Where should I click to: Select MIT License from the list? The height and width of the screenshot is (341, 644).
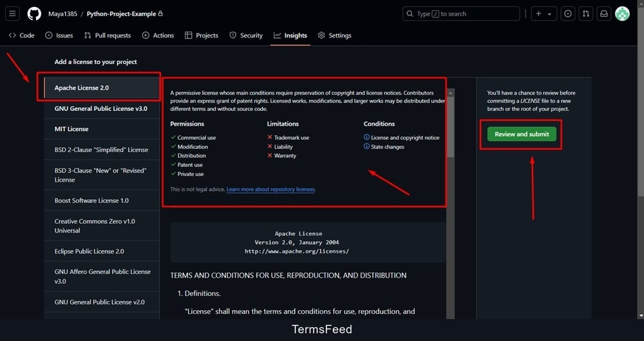click(71, 129)
